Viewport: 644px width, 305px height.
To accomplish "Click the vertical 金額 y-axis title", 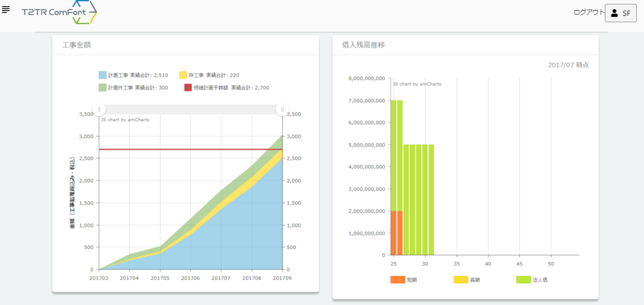I will (72, 192).
